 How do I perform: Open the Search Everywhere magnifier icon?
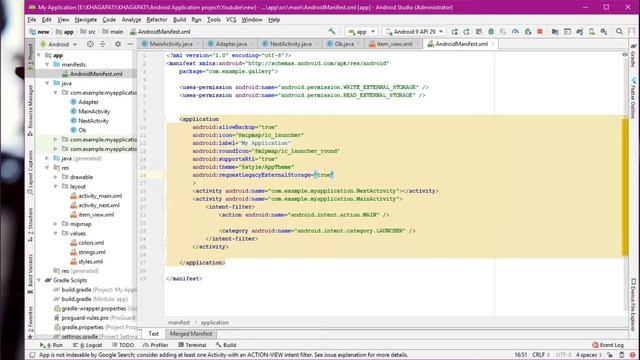pos(619,31)
